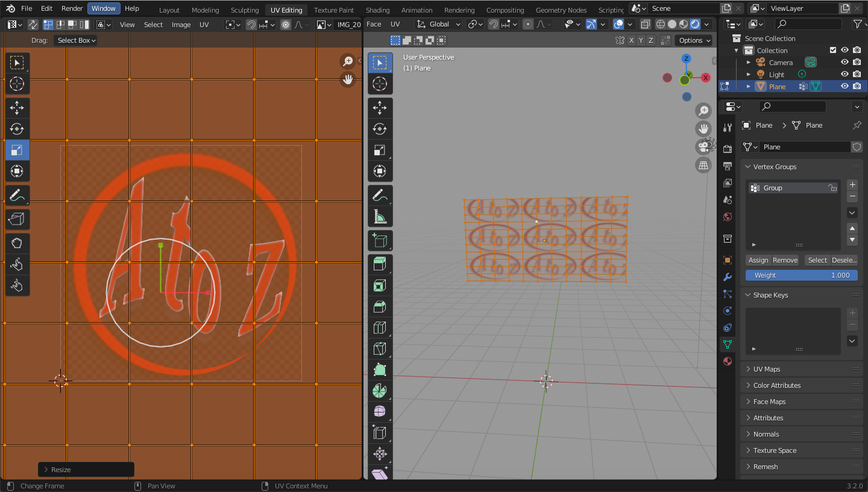Uncheck the Collection exclude checkbox
Viewport: 868px width, 492px height.
(833, 50)
